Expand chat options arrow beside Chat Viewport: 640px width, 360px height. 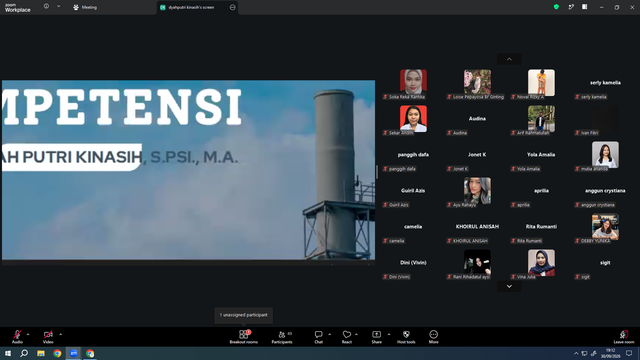(329, 334)
